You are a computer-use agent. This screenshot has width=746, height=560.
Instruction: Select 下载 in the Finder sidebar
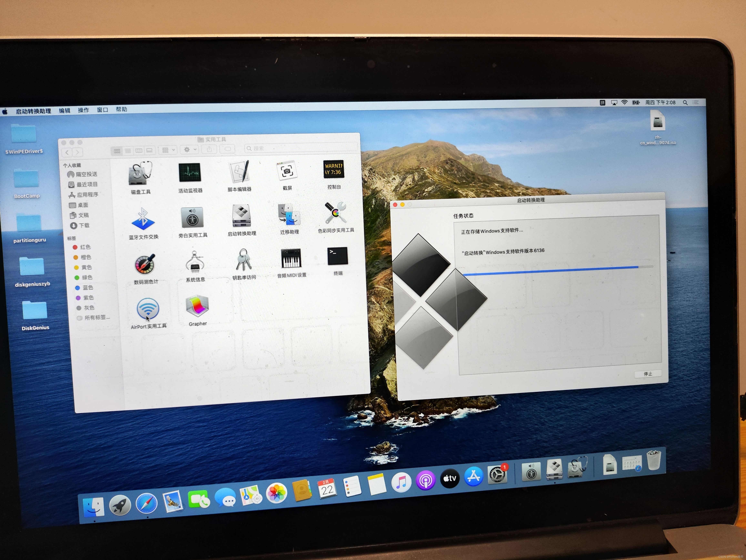pyautogui.click(x=80, y=225)
